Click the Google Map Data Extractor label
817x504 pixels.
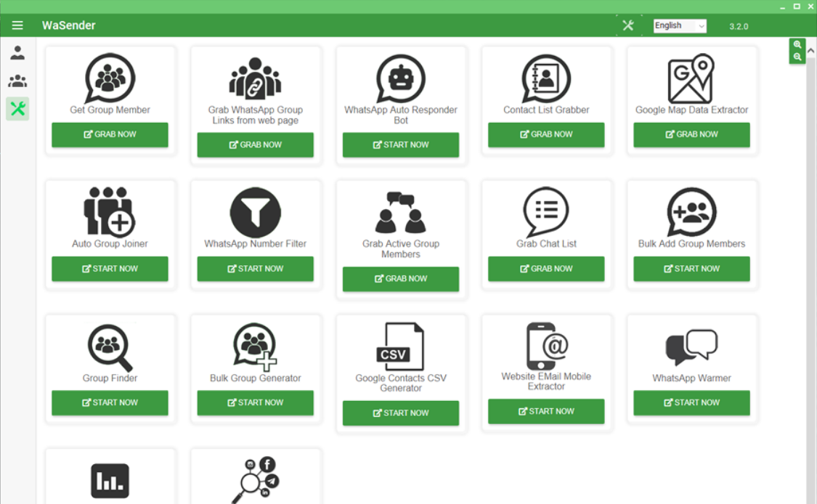tap(691, 110)
